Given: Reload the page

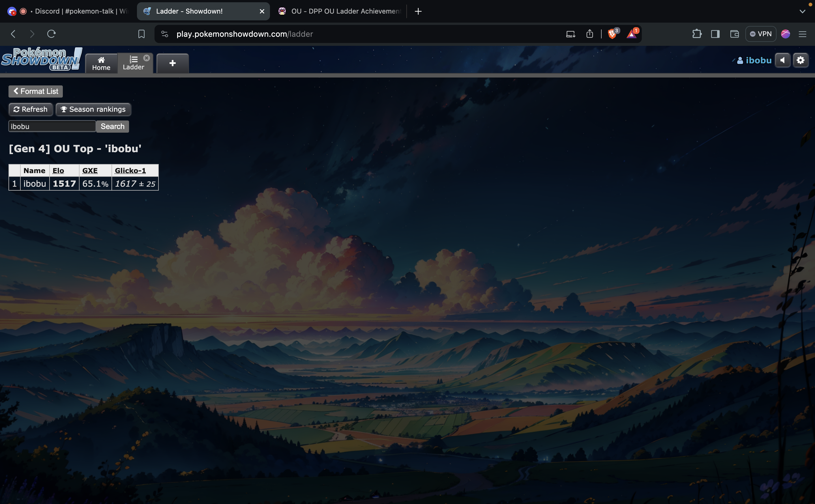Looking at the screenshot, I should pyautogui.click(x=51, y=34).
